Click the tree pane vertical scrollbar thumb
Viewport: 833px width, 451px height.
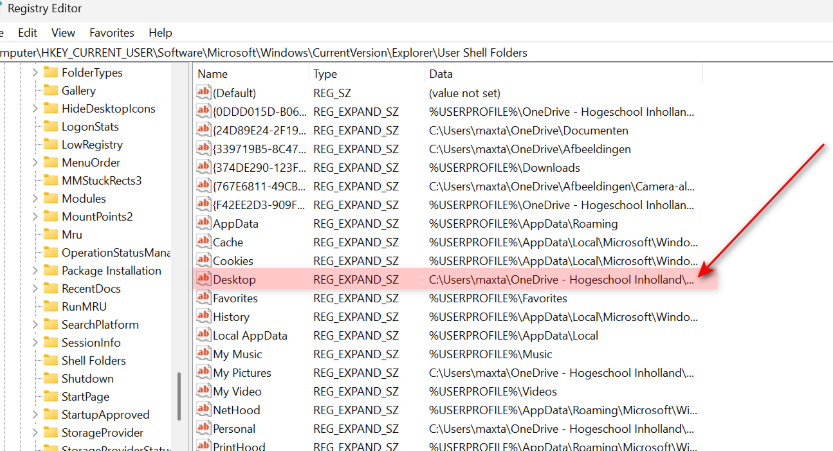(x=179, y=396)
